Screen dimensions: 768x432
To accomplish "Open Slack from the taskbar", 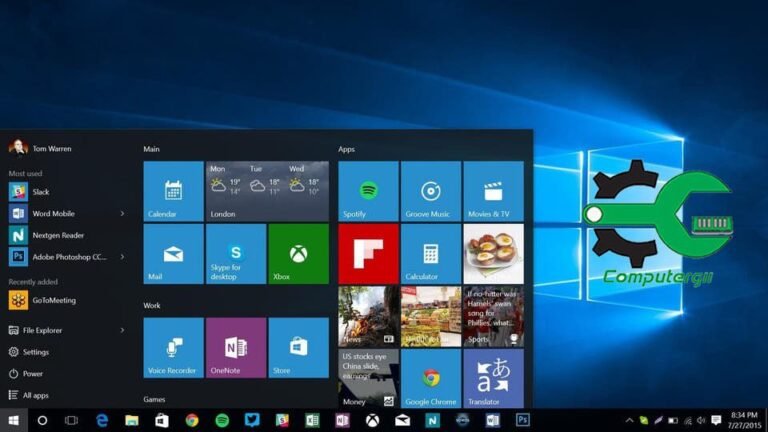I will point(282,420).
